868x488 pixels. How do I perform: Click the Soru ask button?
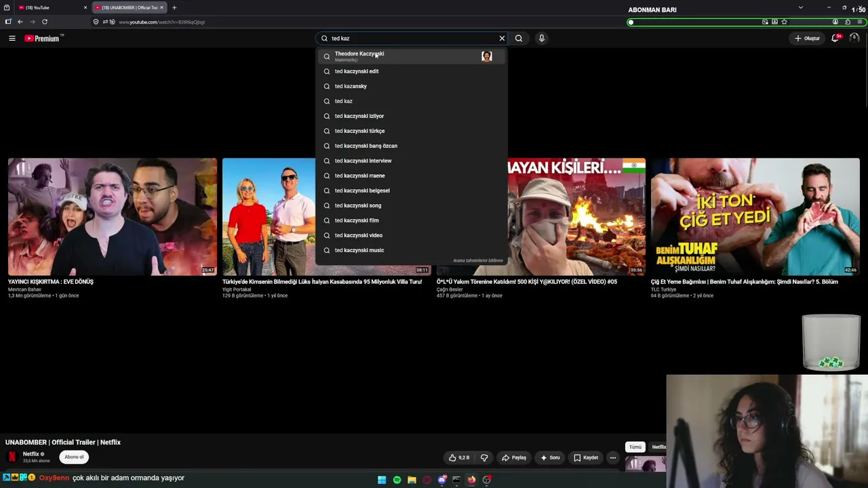click(550, 457)
